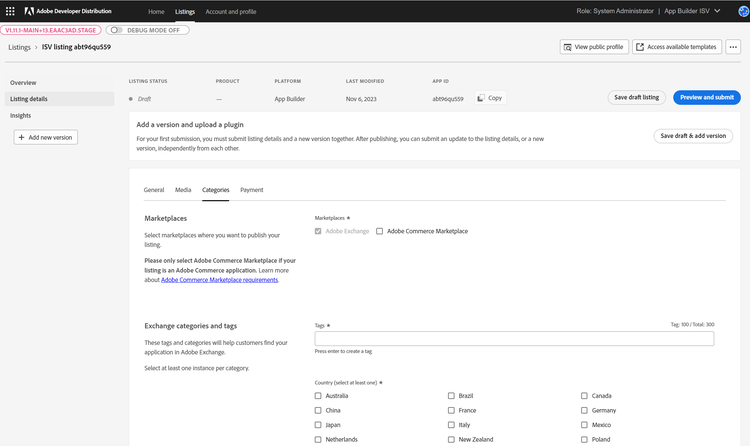Image resolution: width=750 pixels, height=446 pixels.
Task: Check the Brazil country checkbox
Action: pyautogui.click(x=451, y=396)
